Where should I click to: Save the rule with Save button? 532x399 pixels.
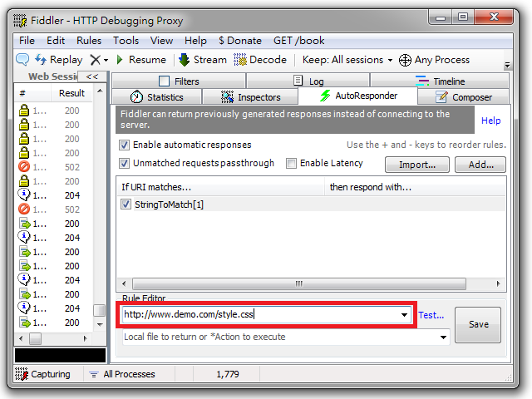coord(478,325)
